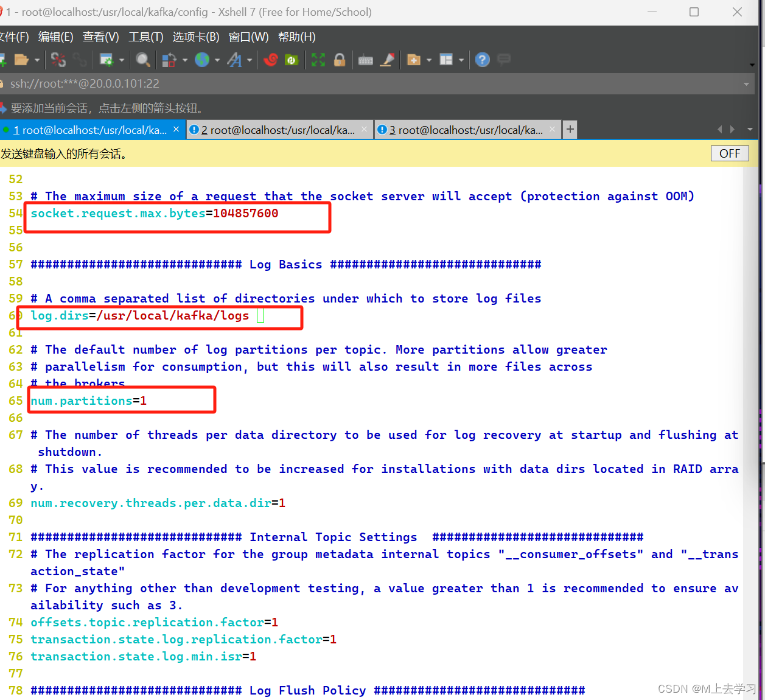The height and width of the screenshot is (700, 765).
Task: Launch Xftp via red swirl icon
Action: (x=271, y=60)
